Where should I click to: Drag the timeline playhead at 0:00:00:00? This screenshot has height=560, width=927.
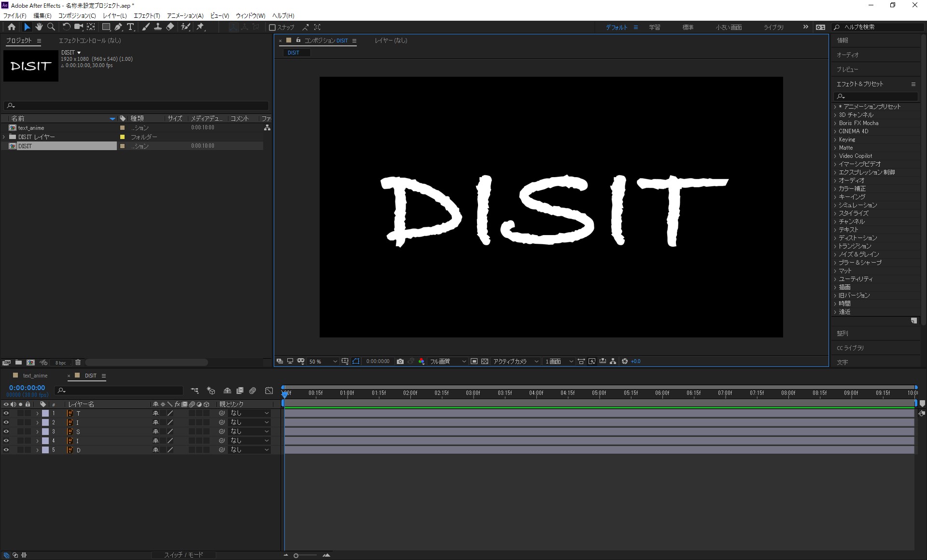[x=283, y=393]
